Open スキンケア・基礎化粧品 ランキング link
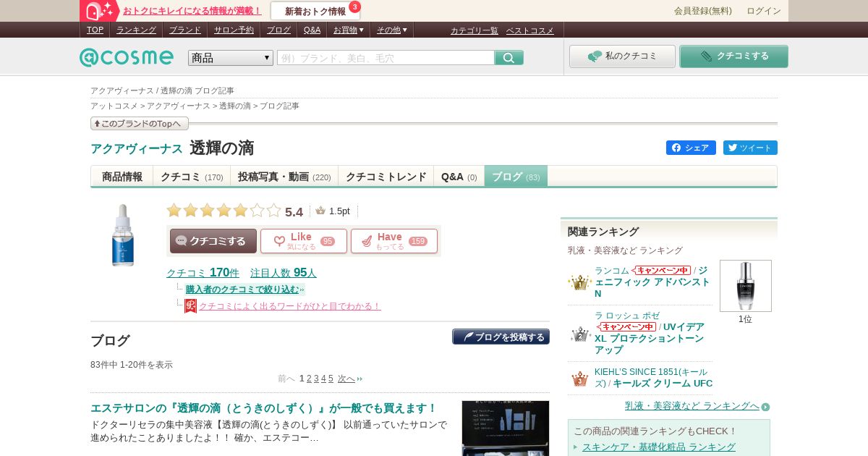Viewport: 868px width, 456px height. pyautogui.click(x=659, y=447)
